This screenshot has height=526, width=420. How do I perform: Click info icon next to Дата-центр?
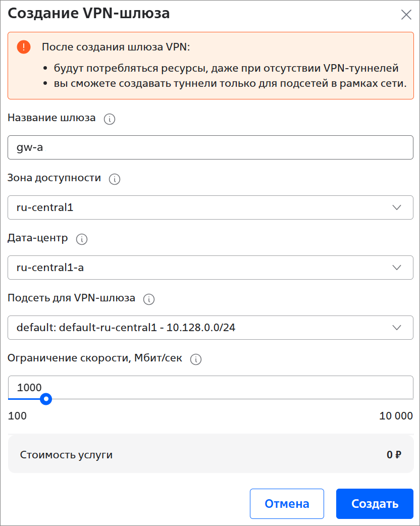(x=82, y=239)
